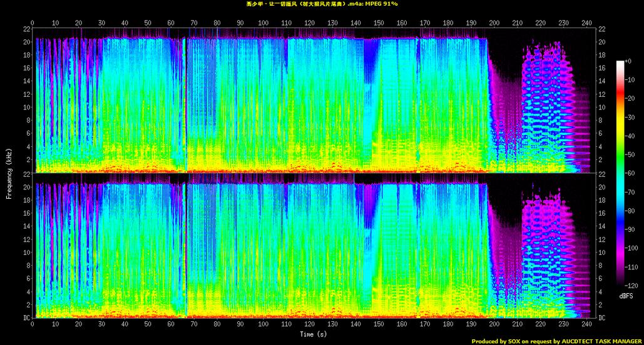Click the '-10' value on the color scale
The height and width of the screenshot is (345, 644).
[630, 79]
